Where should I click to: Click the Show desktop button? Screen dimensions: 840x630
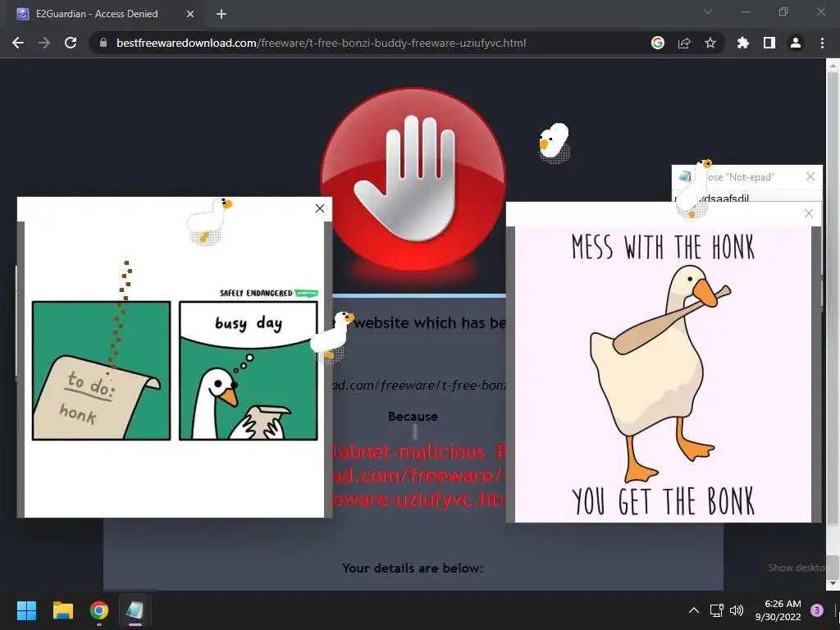pos(836,610)
